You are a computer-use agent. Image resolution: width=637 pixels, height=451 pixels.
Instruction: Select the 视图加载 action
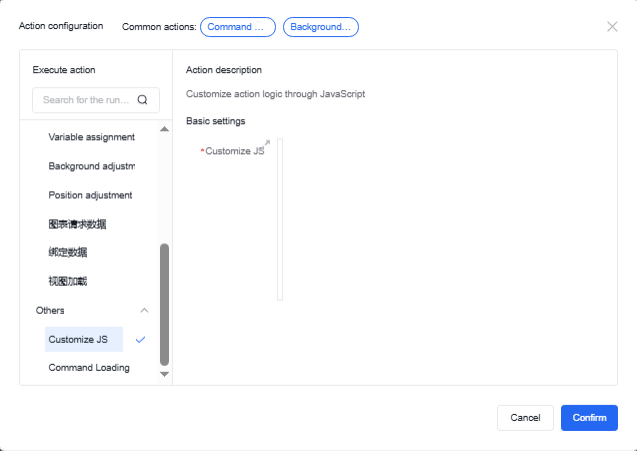(x=68, y=282)
